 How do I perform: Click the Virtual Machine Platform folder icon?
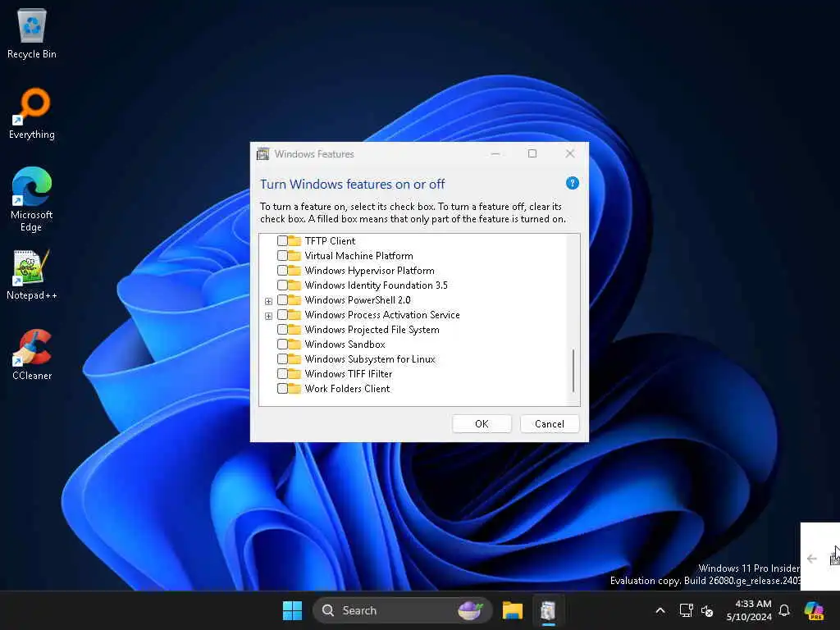[x=294, y=256]
